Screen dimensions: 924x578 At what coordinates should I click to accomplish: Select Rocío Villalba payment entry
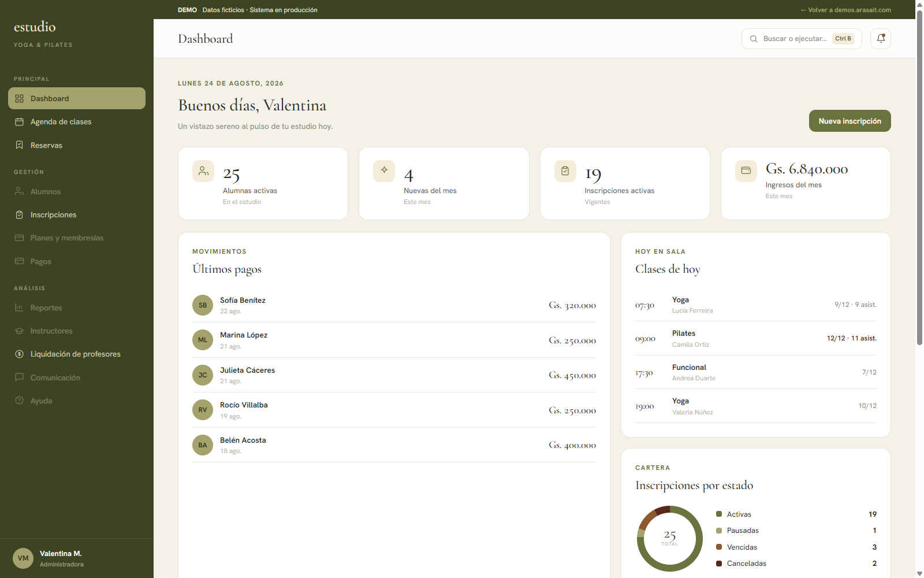coord(394,410)
